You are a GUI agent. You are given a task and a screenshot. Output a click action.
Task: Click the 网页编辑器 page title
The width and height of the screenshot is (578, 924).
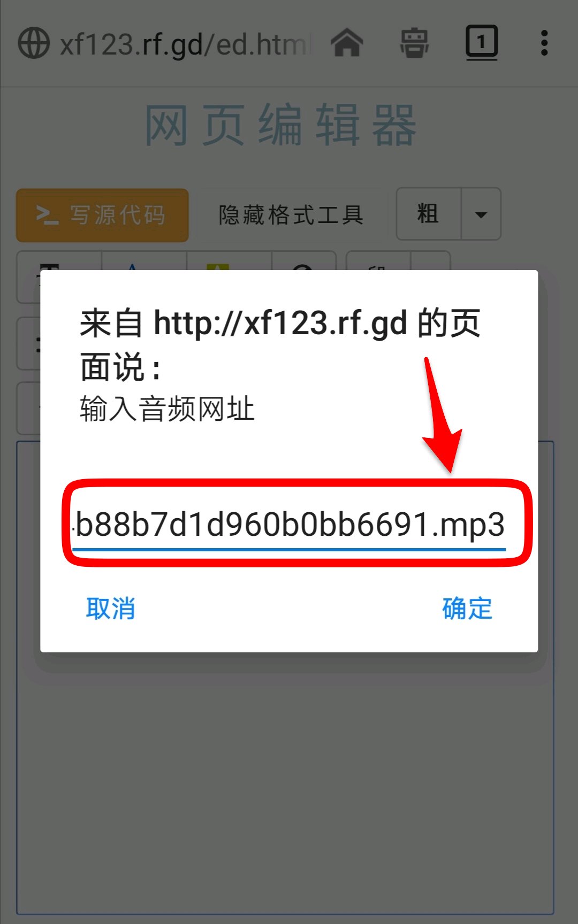pyautogui.click(x=280, y=126)
